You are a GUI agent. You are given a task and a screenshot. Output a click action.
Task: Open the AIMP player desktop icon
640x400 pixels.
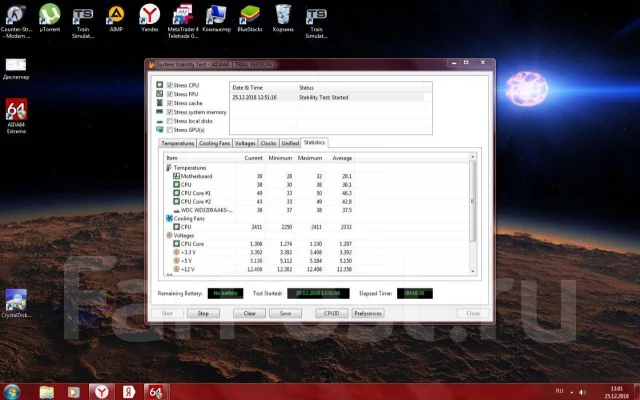(x=116, y=18)
